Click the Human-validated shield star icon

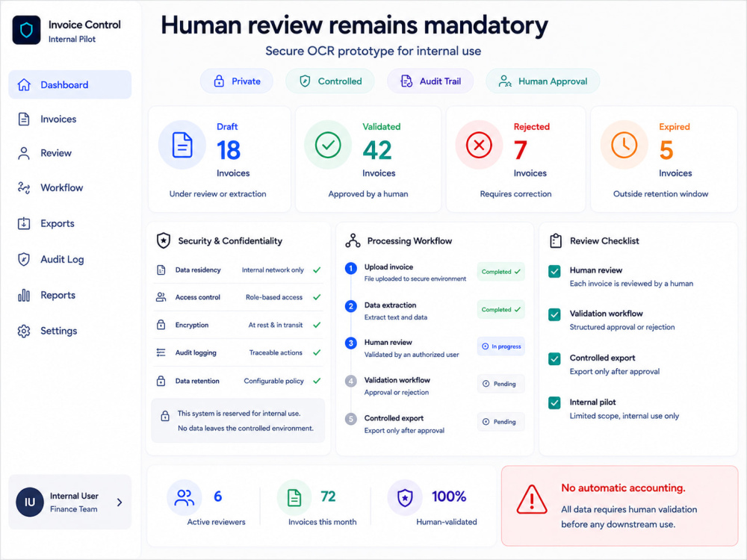[x=405, y=497]
